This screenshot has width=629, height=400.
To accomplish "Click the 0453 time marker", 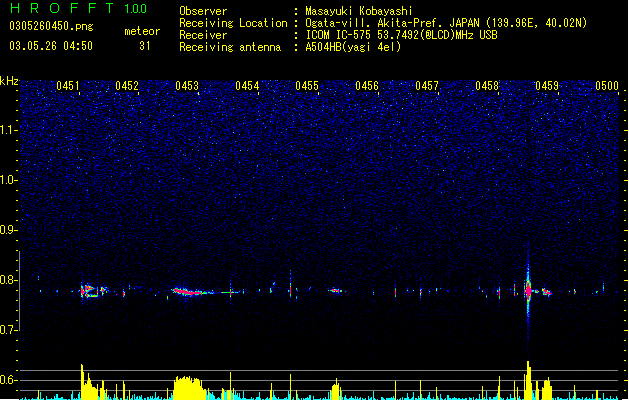I will [x=187, y=86].
